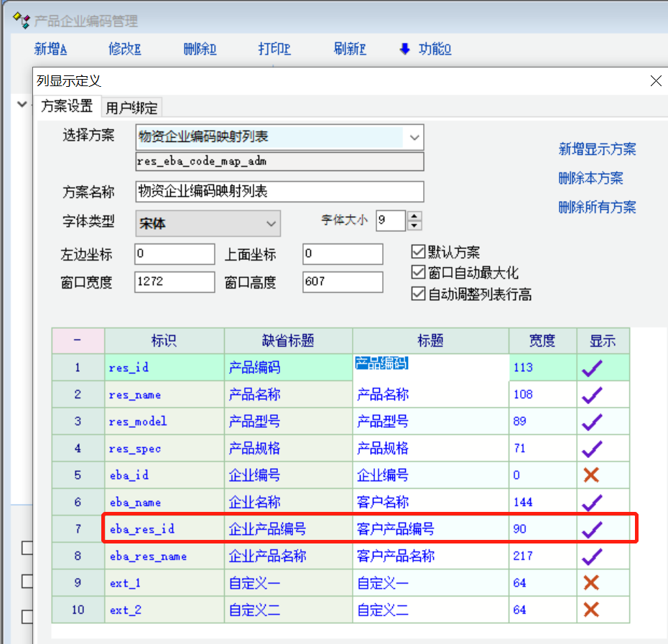Switch to the 用户绑定 tab
The height and width of the screenshot is (644, 668).
tap(131, 108)
